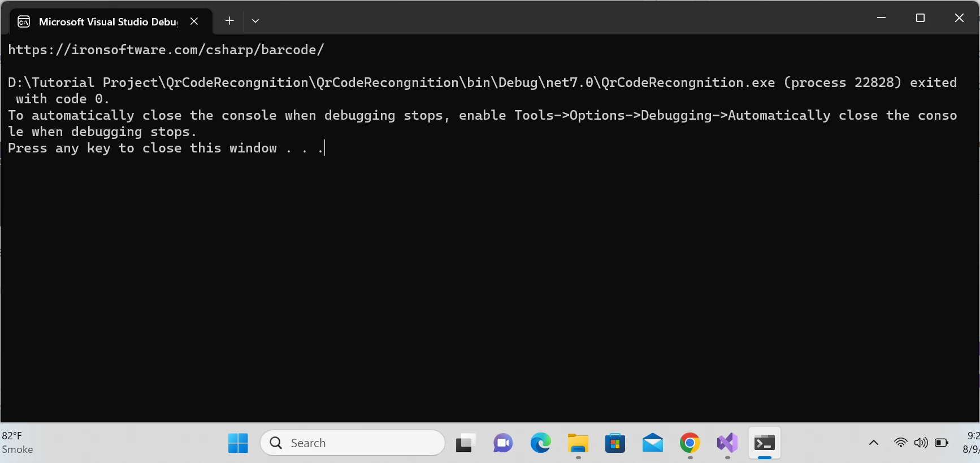Viewport: 980px width, 463px height.
Task: Open Wi-Fi network settings in system tray
Action: click(900, 443)
